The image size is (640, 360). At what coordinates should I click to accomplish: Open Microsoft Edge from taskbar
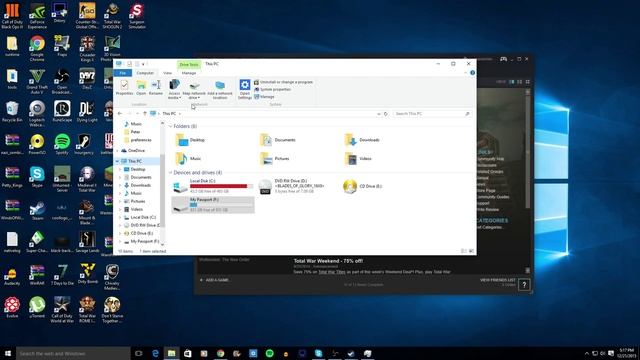coord(155,353)
